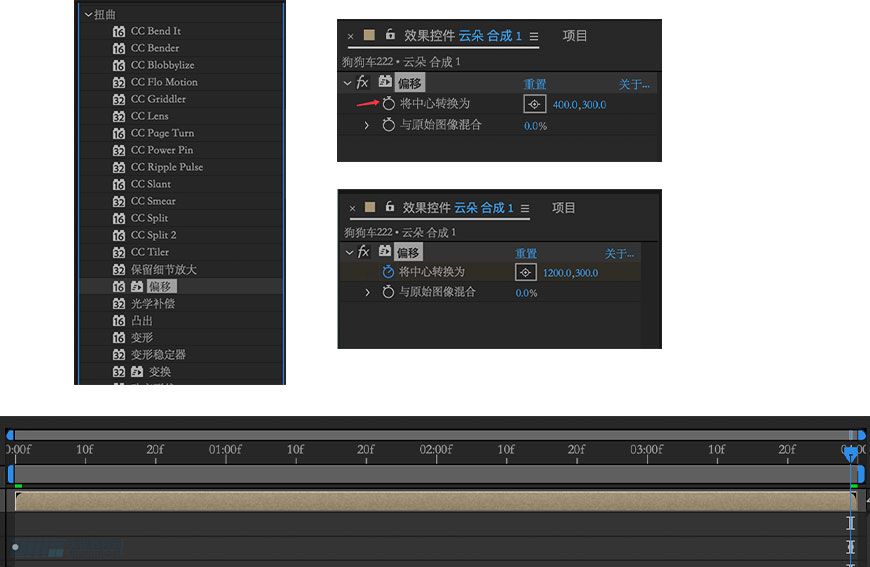Image resolution: width=870 pixels, height=567 pixels.
Task: Disable the active blue 将中心转换为 stopwatch
Action: click(388, 271)
